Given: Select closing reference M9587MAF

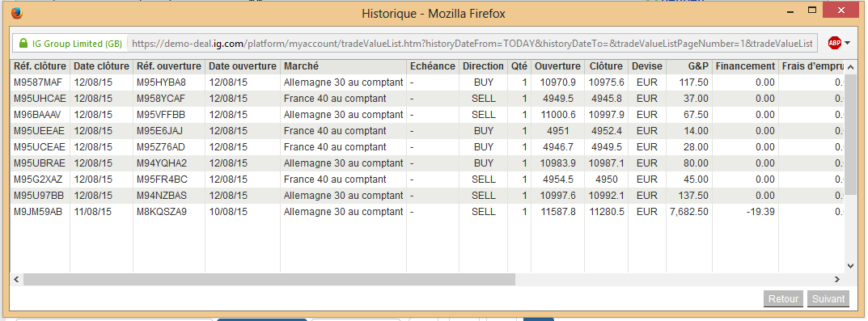Looking at the screenshot, I should pos(38,82).
